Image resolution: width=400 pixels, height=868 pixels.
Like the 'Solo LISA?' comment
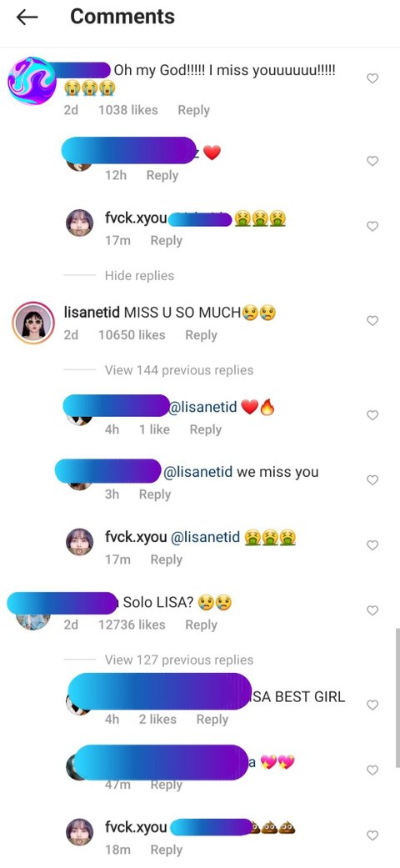click(372, 610)
